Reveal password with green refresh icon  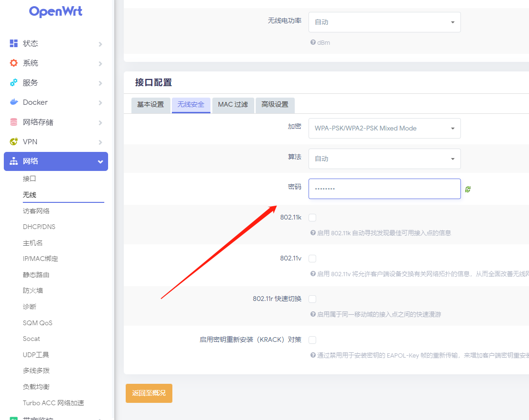pyautogui.click(x=468, y=189)
